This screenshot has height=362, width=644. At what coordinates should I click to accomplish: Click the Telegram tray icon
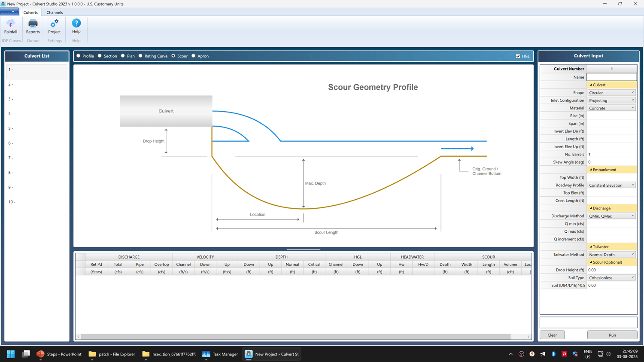543,354
